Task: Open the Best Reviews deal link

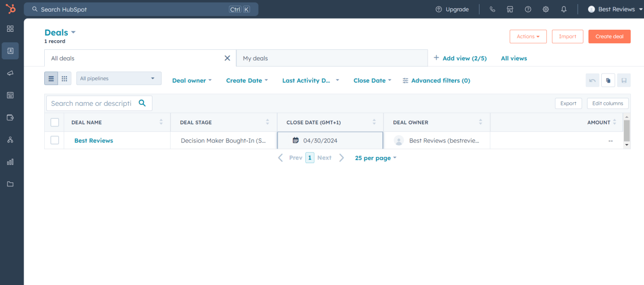Action: coord(94,140)
